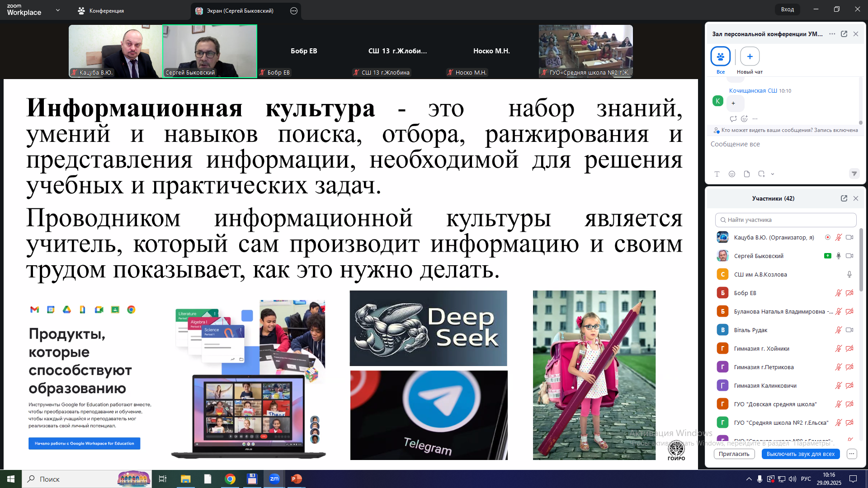Expand Zoom Workplace dropdown arrow
The image size is (868, 488).
58,10
